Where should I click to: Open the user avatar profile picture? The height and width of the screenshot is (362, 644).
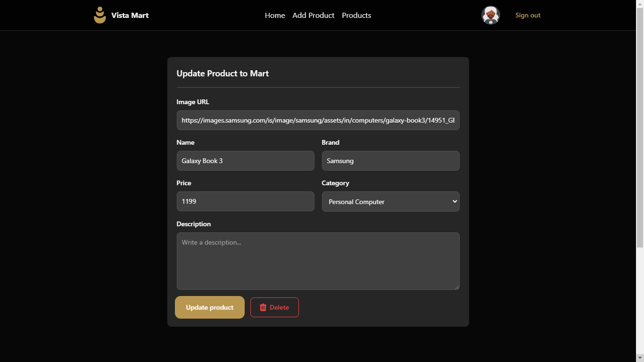click(x=491, y=15)
